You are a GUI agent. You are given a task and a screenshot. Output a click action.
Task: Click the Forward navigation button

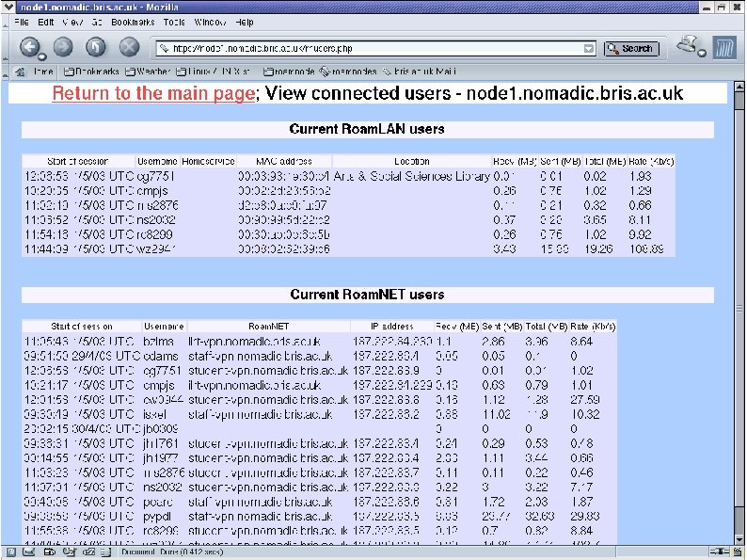(x=63, y=47)
